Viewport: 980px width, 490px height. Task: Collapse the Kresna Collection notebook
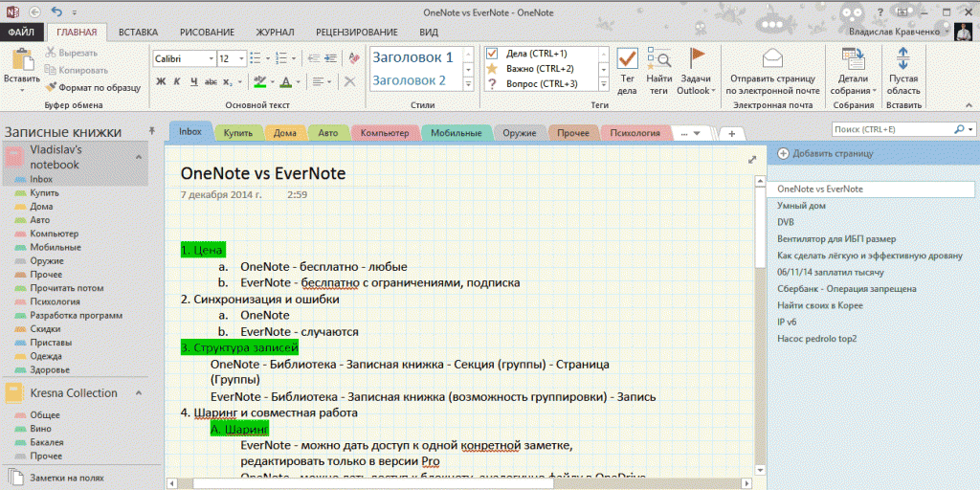tap(137, 393)
